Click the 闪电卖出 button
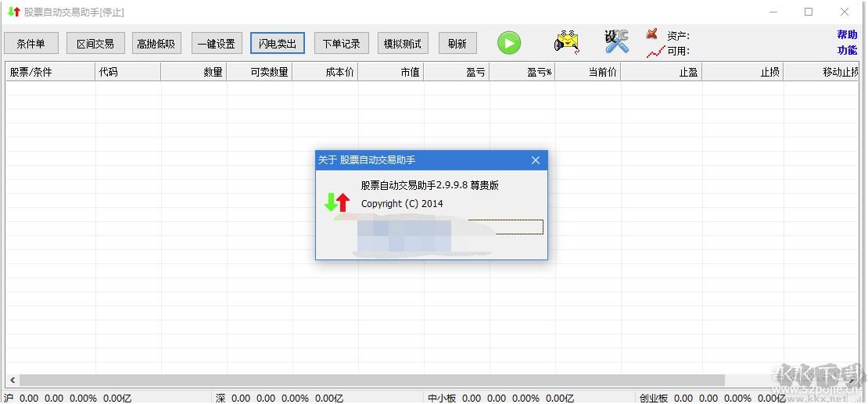The image size is (868, 404). pyautogui.click(x=278, y=43)
